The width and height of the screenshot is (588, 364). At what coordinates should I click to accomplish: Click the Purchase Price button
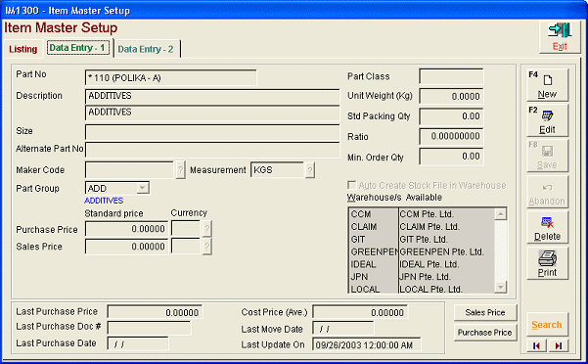[485, 333]
